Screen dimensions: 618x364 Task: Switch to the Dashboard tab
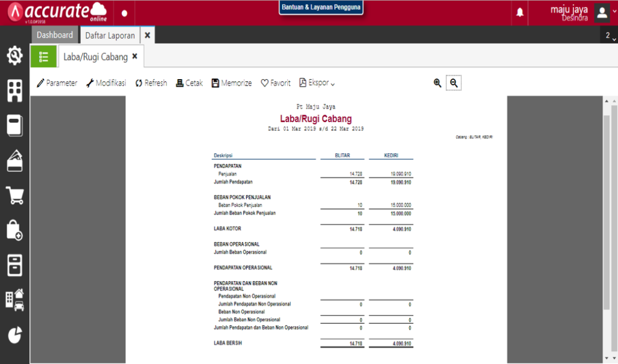click(x=55, y=35)
